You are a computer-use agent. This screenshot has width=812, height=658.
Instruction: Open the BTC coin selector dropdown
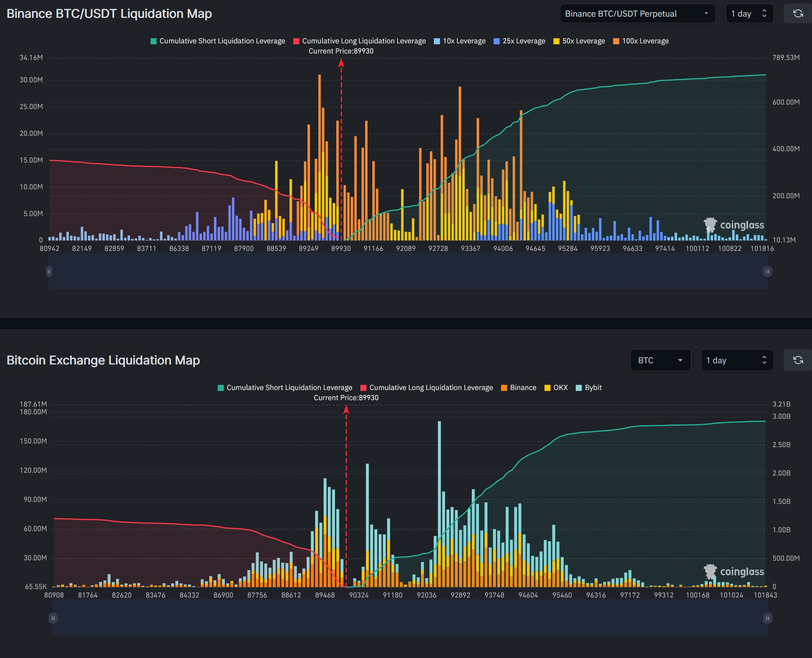point(660,360)
